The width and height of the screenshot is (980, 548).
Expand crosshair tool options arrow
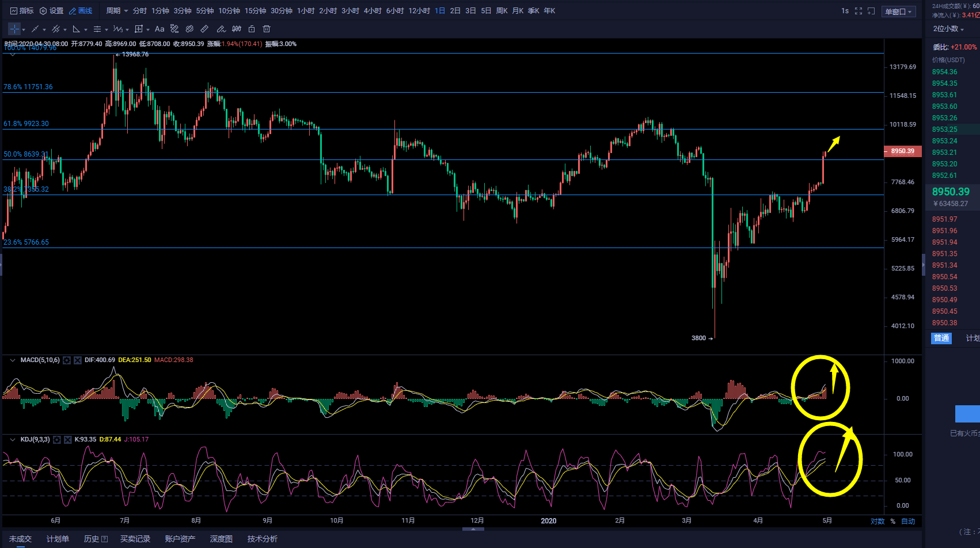[x=24, y=29]
